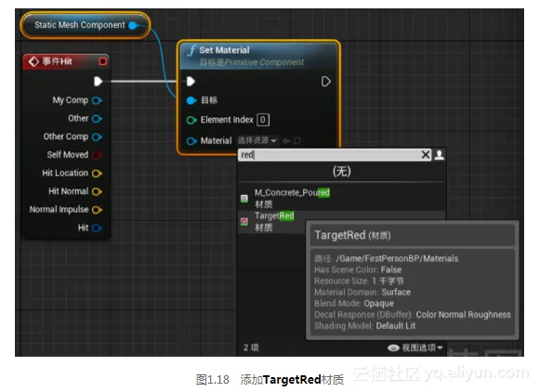Open the Material asset picker dropdown
The width and height of the screenshot is (539, 392).
(257, 140)
